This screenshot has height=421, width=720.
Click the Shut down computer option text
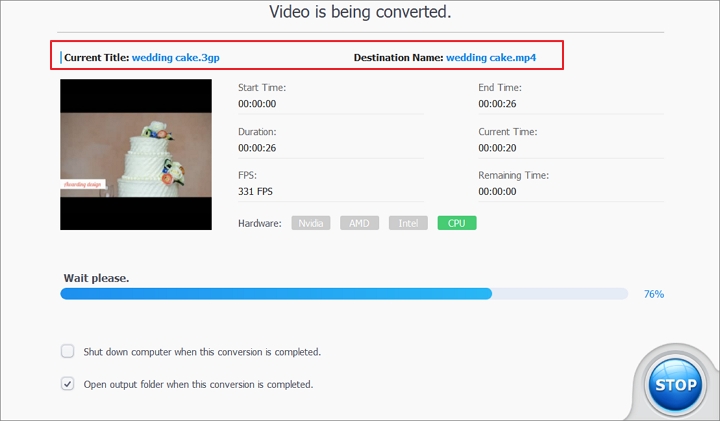pos(202,352)
